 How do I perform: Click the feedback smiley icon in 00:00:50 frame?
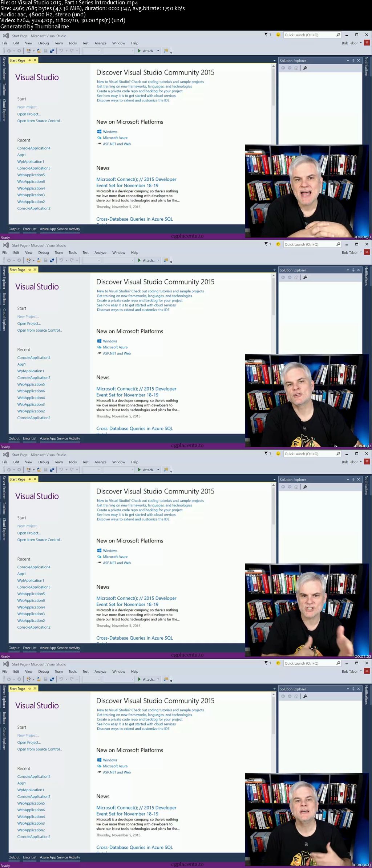tap(278, 35)
